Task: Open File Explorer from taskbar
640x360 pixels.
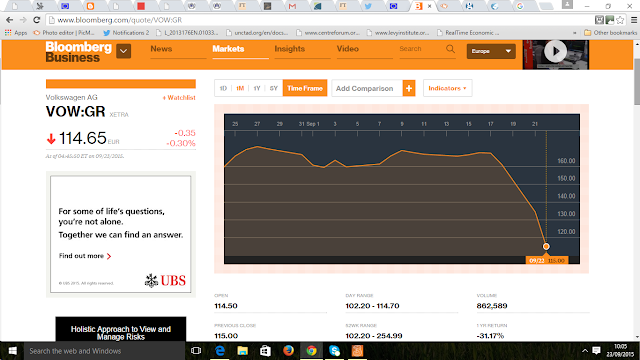Action: (x=242, y=351)
